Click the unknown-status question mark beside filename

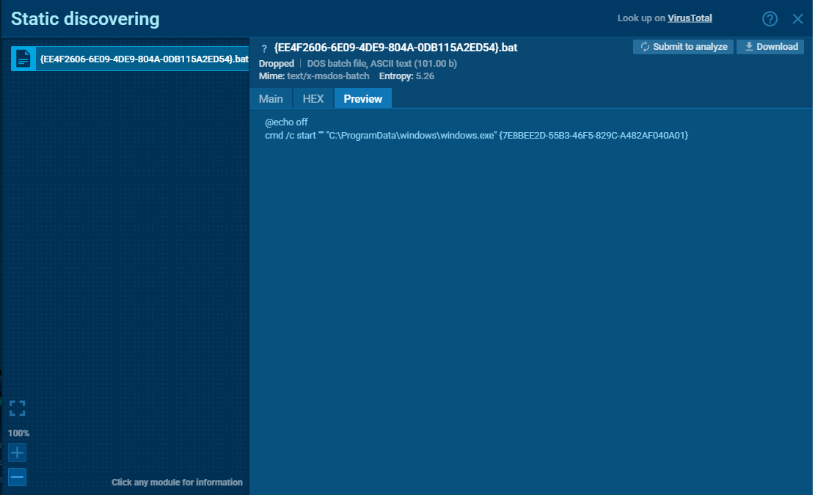coord(264,47)
